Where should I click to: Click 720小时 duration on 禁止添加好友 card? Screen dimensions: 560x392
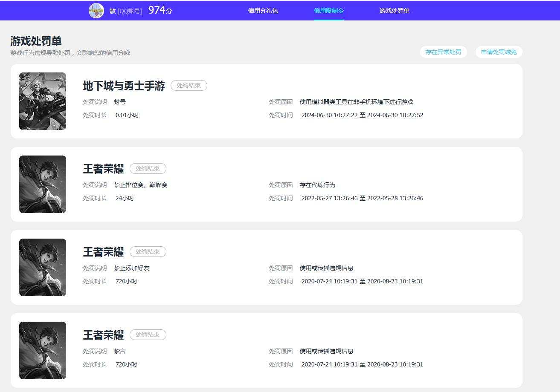tap(126, 281)
